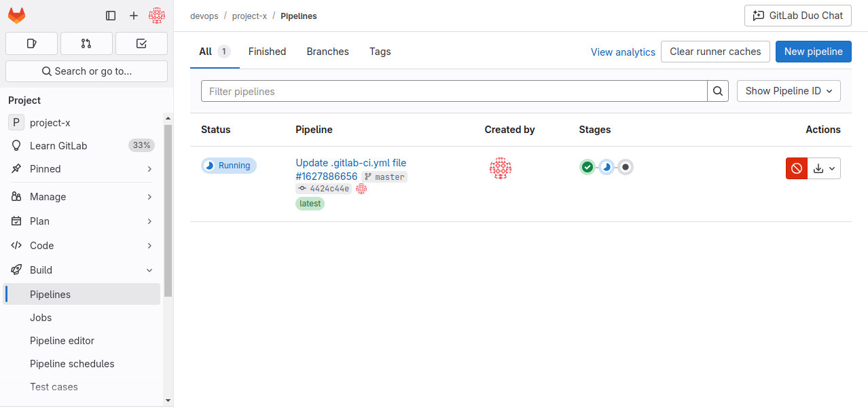Open assigned issues shortcut button

[x=31, y=43]
